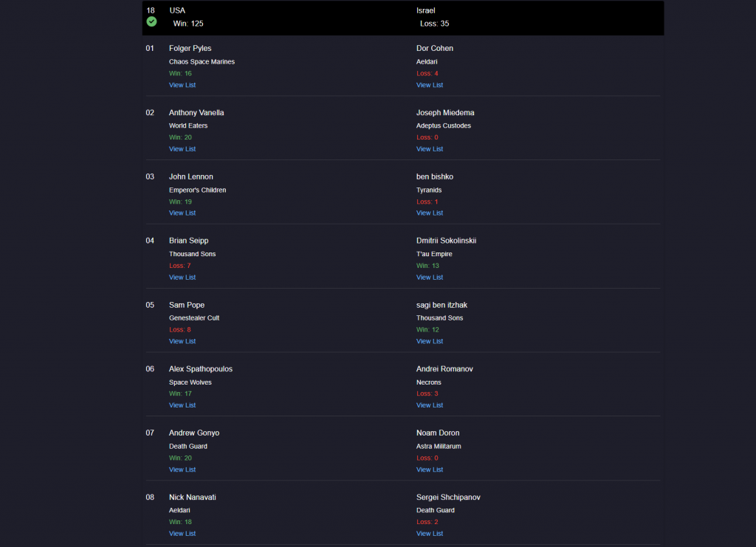Click the green checkmark icon for round 18
The width and height of the screenshot is (756, 547).
pos(151,22)
